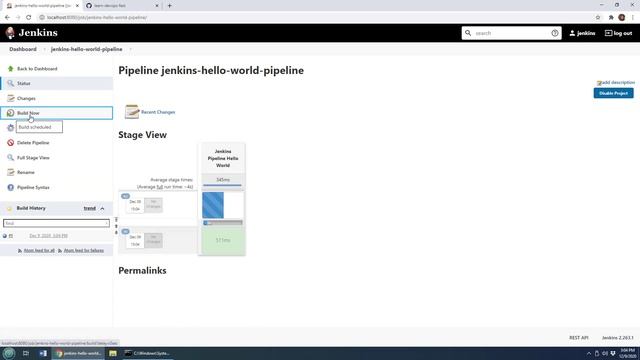This screenshot has width=640, height=360.
Task: Click the Recent Changes notebook icon
Action: [132, 112]
